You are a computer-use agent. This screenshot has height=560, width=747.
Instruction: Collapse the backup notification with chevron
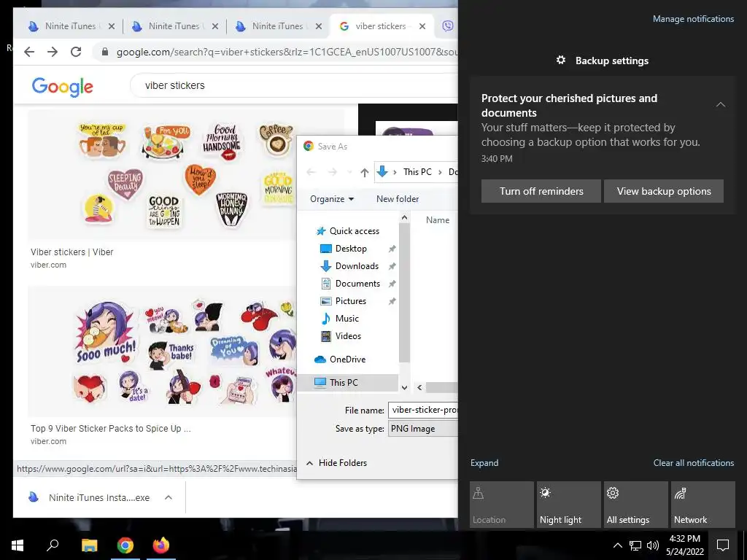tap(721, 105)
